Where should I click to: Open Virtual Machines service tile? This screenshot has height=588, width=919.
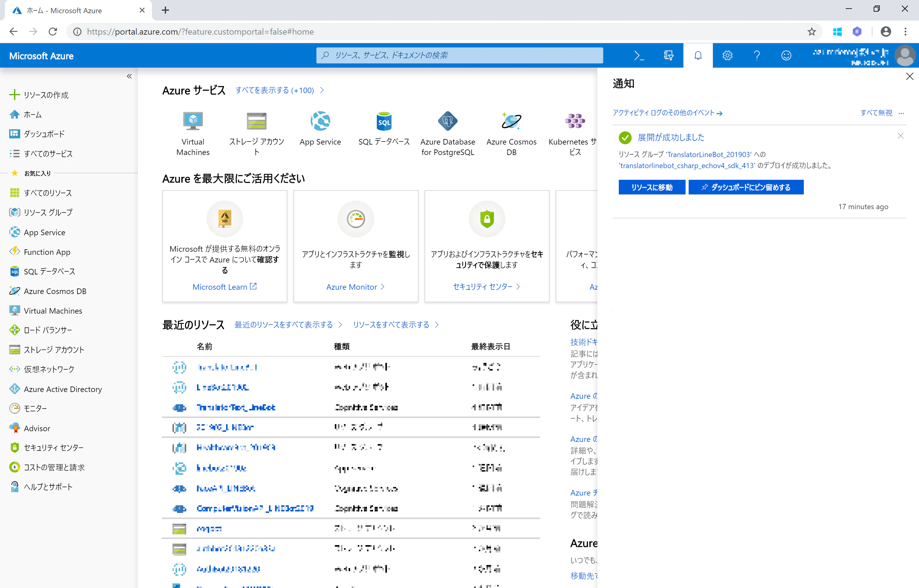coord(193,133)
